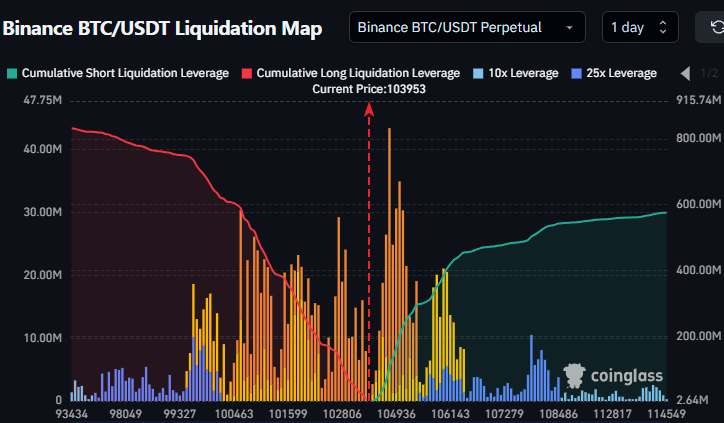Viewport: 724px width, 423px height.
Task: Click the green short liquidation swatch
Action: pos(12,73)
